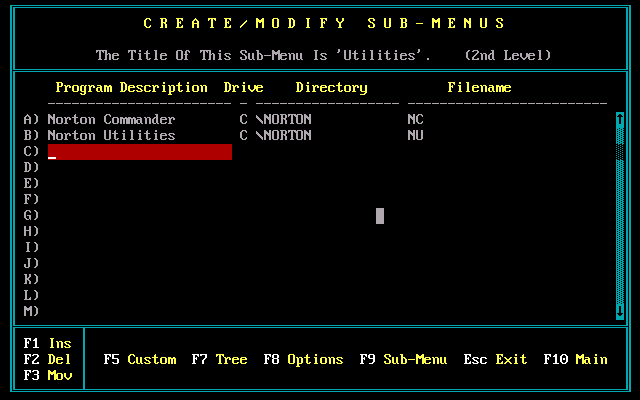
Task: Click the D) row label
Action: pos(31,167)
